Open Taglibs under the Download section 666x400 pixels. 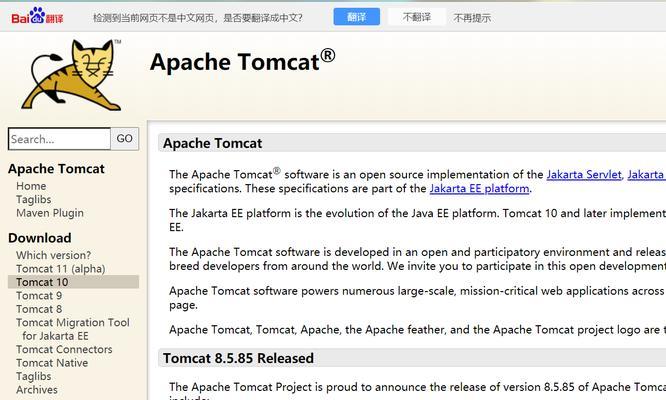click(34, 376)
